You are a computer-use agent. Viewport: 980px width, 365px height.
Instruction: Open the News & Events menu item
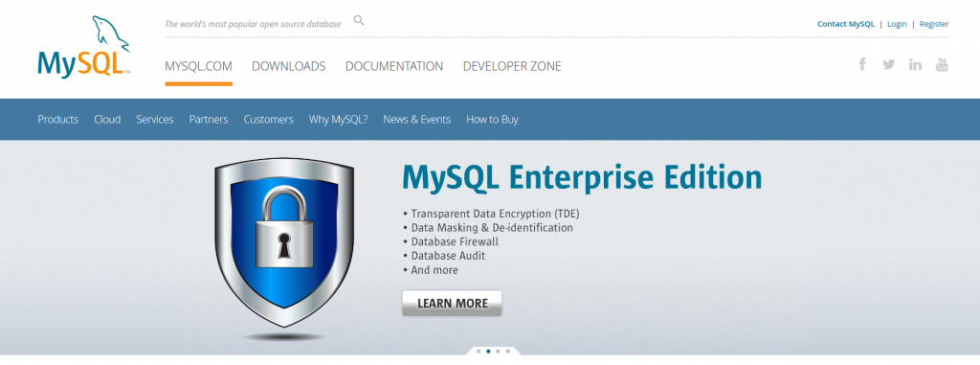tap(417, 119)
